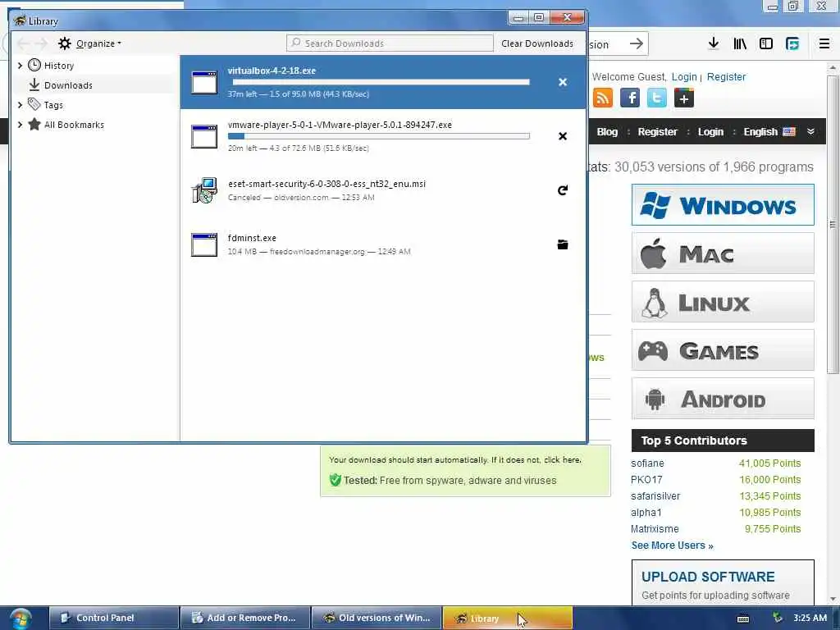Image resolution: width=840 pixels, height=630 pixels.
Task: Select the eset-smart-security msi file icon
Action: coord(204,190)
